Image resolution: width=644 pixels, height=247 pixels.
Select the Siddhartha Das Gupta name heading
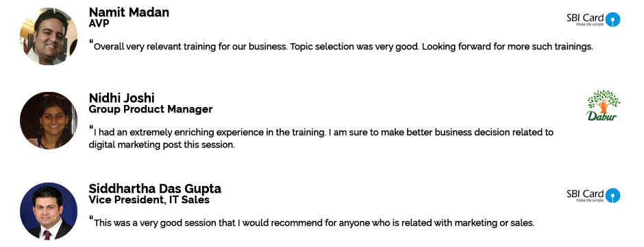point(155,189)
